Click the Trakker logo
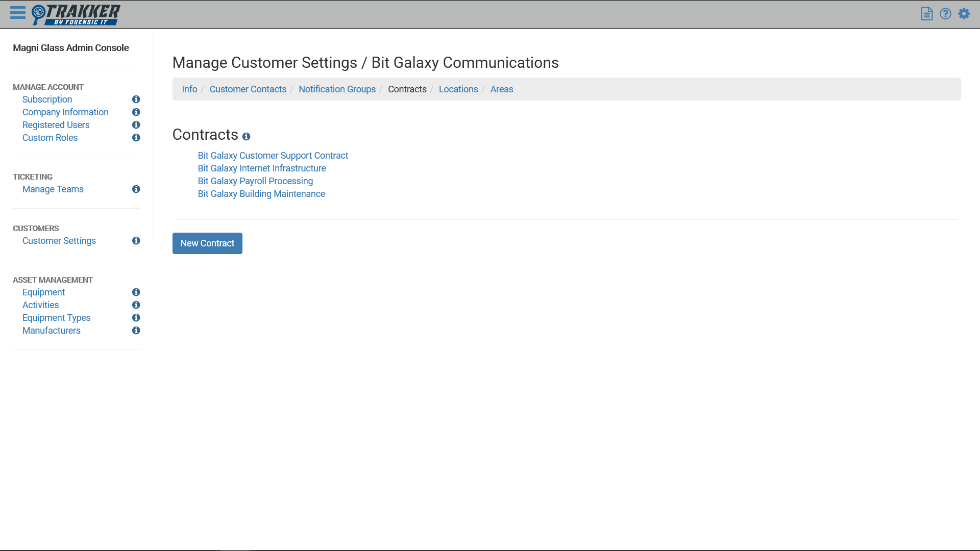Image resolution: width=980 pixels, height=551 pixels. point(76,14)
